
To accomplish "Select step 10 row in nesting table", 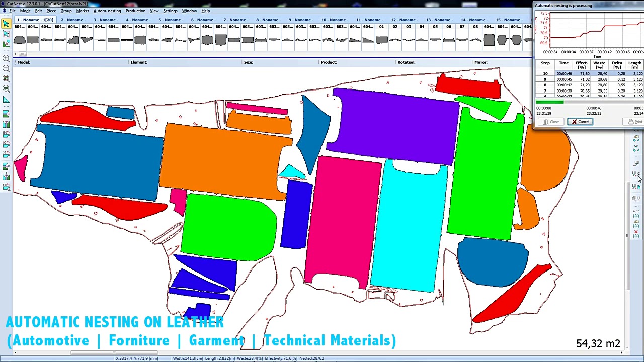I will (x=589, y=74).
